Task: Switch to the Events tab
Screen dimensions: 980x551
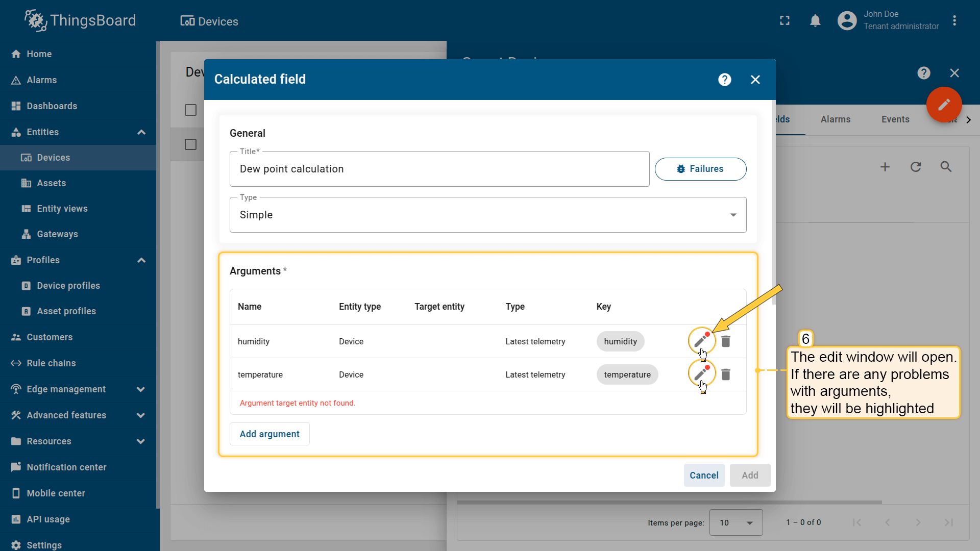Action: click(895, 119)
